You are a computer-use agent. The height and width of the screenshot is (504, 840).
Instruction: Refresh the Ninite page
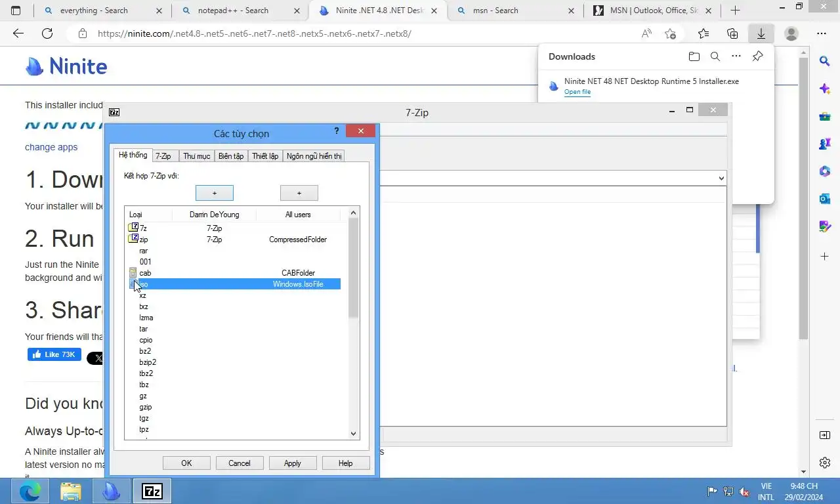(47, 33)
